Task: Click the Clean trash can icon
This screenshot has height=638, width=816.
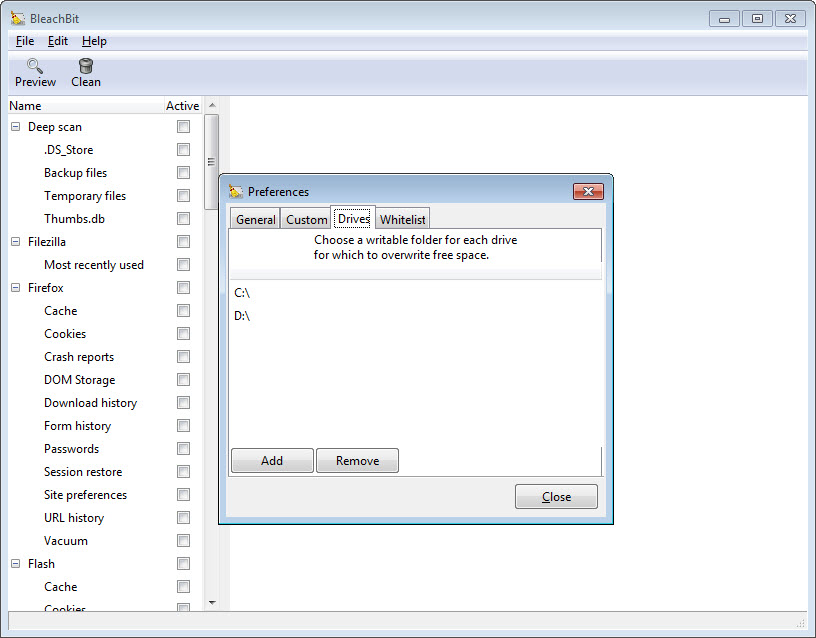Action: pyautogui.click(x=86, y=66)
